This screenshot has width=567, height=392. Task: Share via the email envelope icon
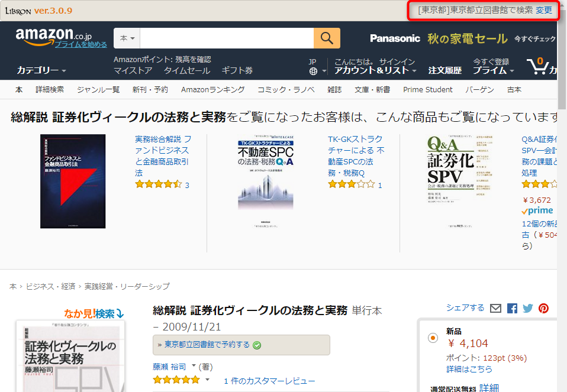click(x=495, y=308)
